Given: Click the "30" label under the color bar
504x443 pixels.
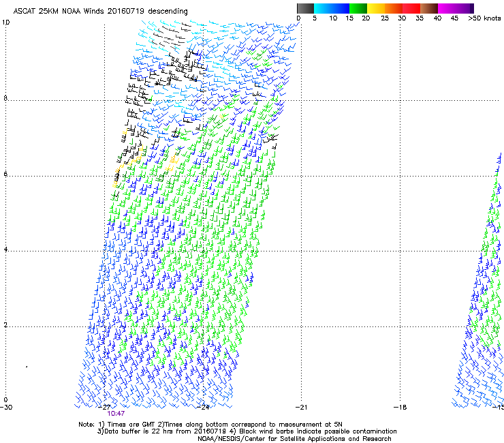Looking at the screenshot, I should coord(402,18).
